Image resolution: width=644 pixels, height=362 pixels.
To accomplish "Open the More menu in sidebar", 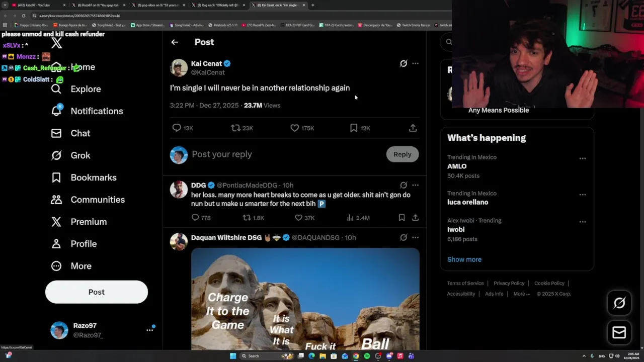I will (71, 266).
